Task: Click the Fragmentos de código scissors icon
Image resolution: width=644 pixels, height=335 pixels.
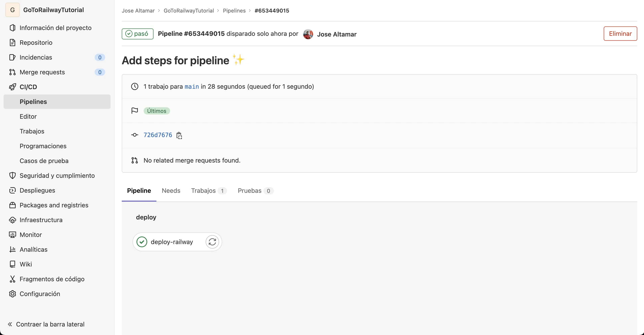Action: pyautogui.click(x=12, y=279)
